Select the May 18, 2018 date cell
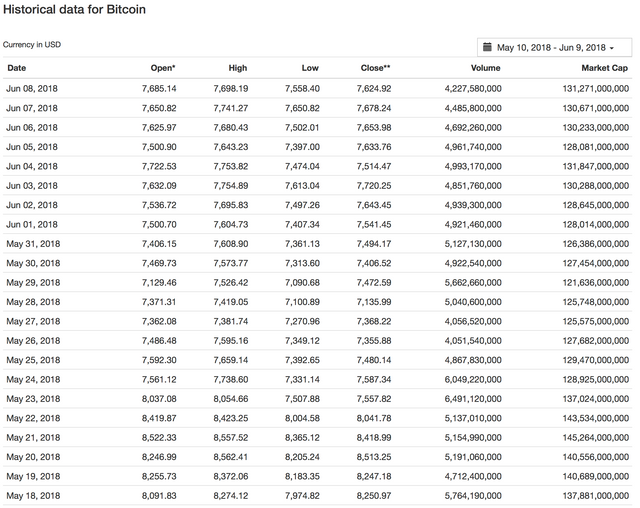640x508 pixels. click(x=32, y=497)
